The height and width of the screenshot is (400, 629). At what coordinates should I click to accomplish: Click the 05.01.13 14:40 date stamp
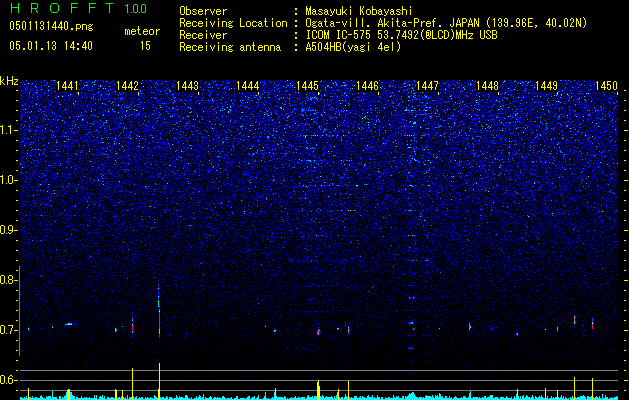pos(51,46)
